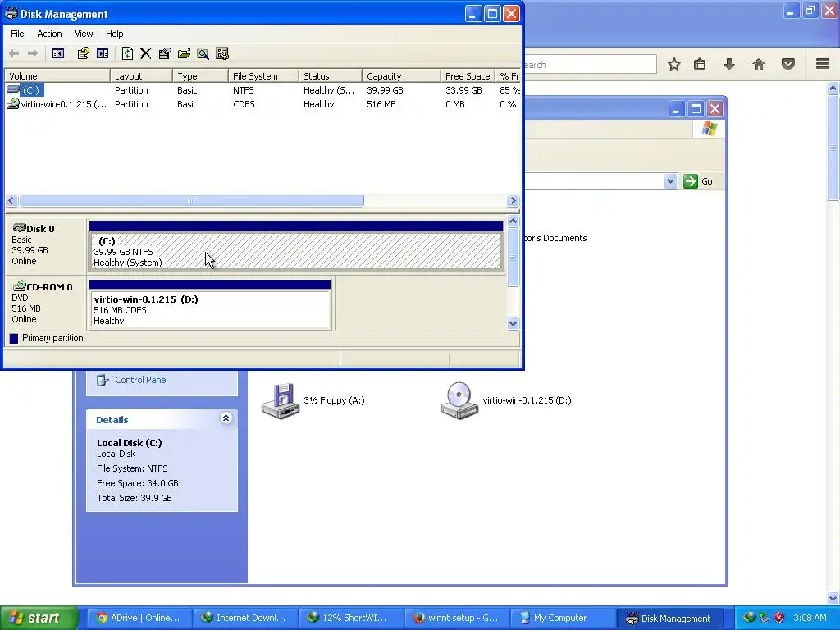840x630 pixels.
Task: Open the Help menu
Action: click(x=114, y=34)
